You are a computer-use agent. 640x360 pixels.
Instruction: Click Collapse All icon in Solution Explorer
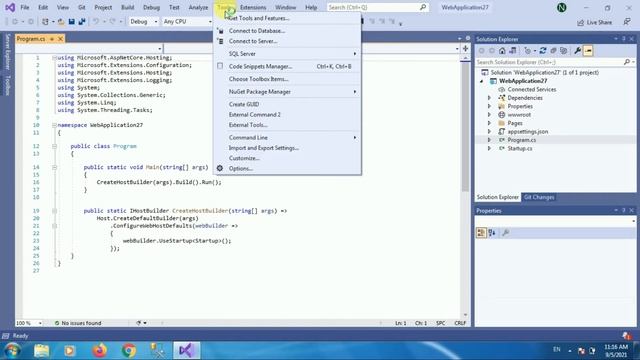point(553,51)
